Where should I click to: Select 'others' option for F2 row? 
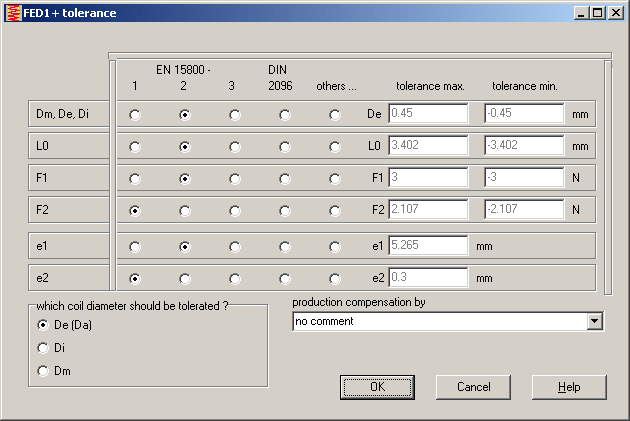(x=335, y=212)
